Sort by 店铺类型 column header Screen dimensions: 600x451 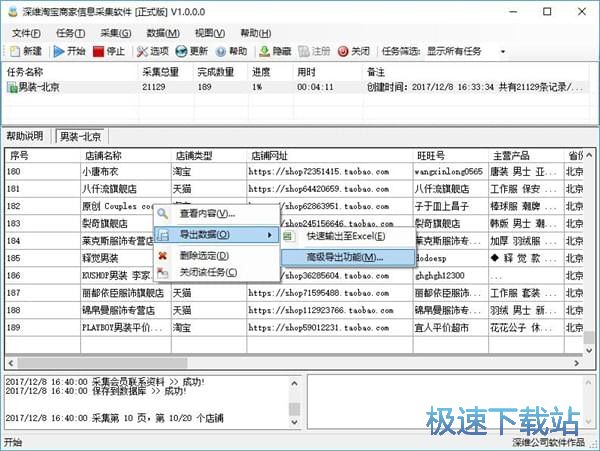click(209, 156)
